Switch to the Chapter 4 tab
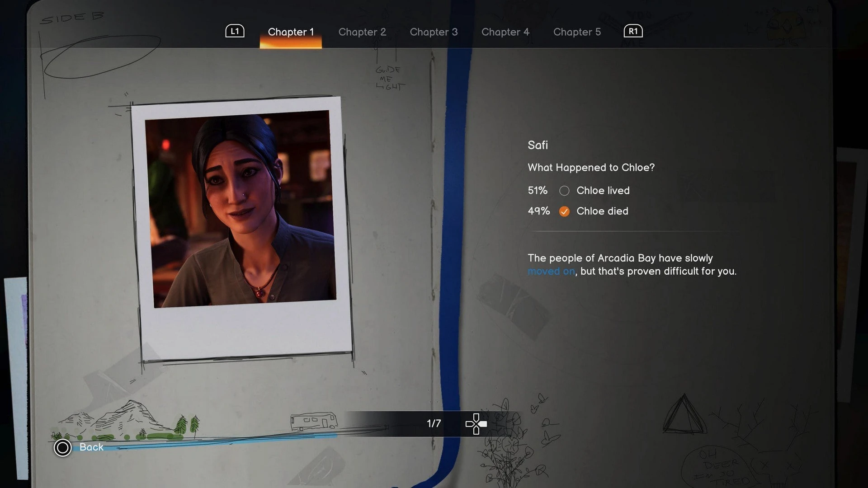This screenshot has height=488, width=868. click(505, 32)
